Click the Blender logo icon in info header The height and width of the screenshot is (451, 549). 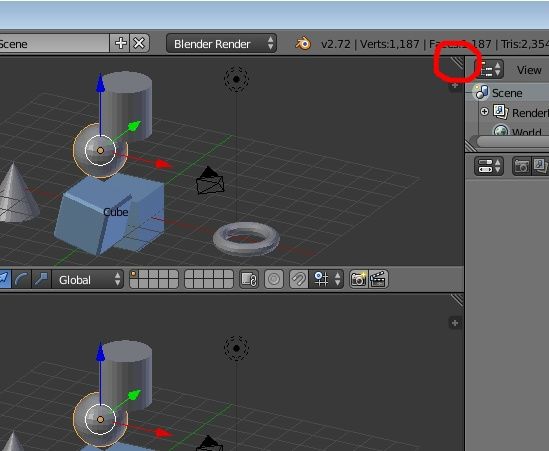pos(303,44)
